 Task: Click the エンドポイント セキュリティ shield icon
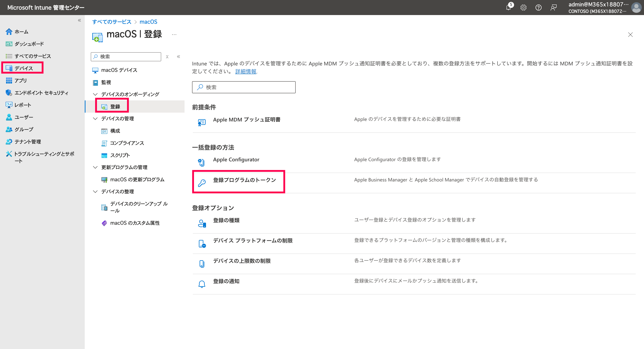(9, 93)
